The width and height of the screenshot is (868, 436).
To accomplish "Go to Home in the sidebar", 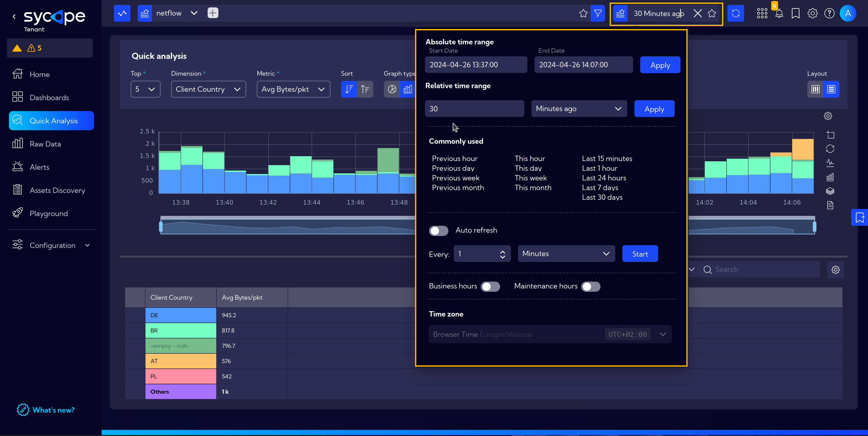I will point(51,74).
